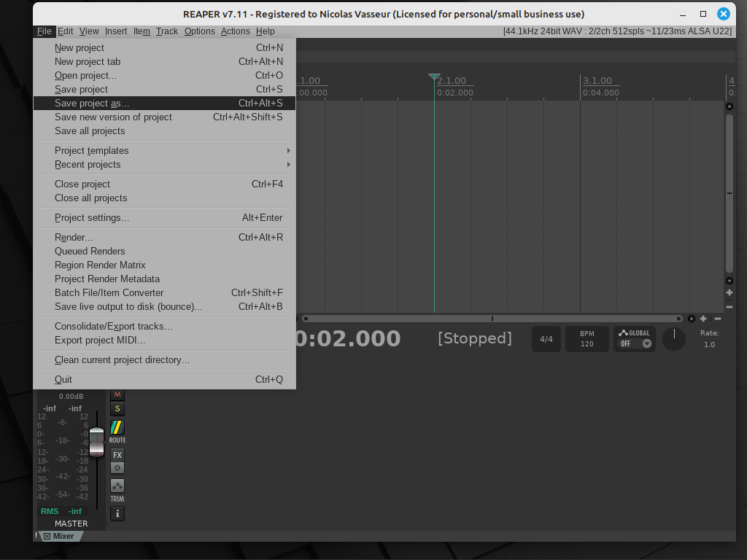Screen dimensions: 747x560
Task: Solo the master track with S button
Action: click(x=117, y=408)
